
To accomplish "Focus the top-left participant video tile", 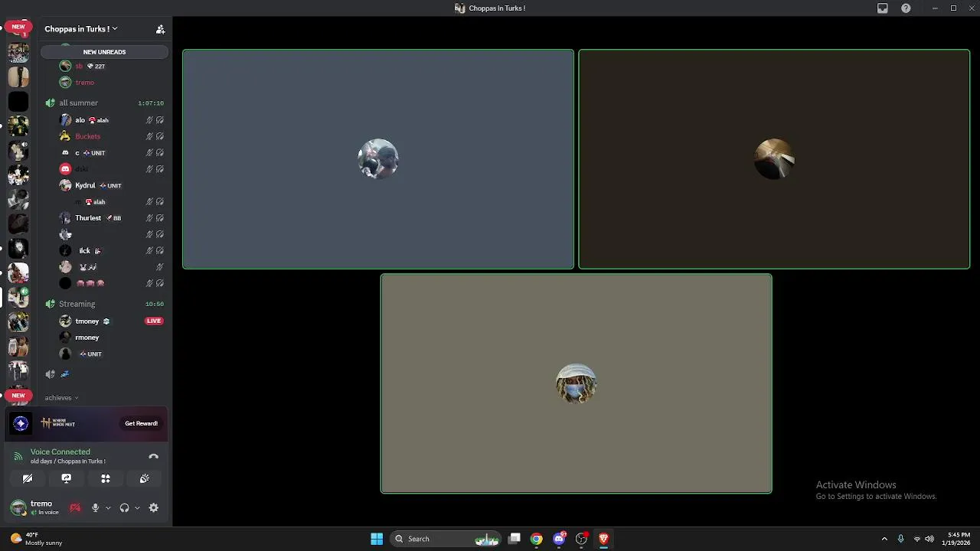I will coord(378,159).
